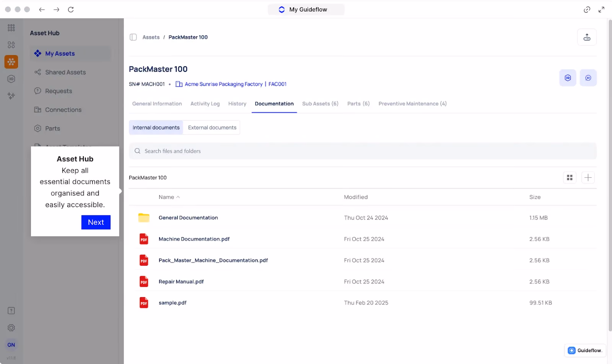Select the External documents toggle
This screenshot has height=364, width=612.
click(212, 128)
